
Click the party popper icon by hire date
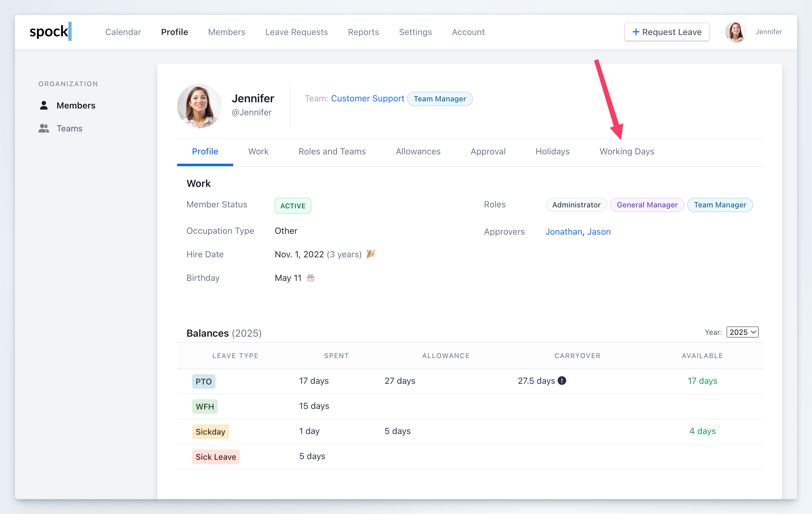371,254
